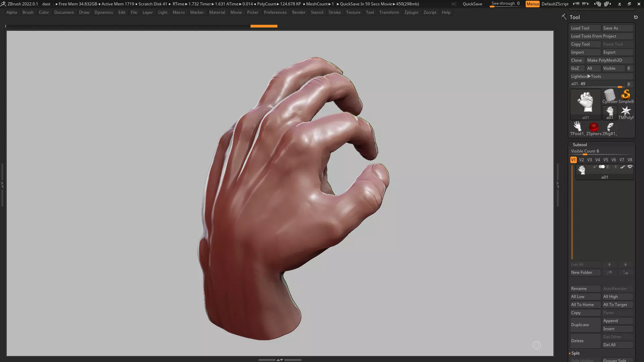Image resolution: width=644 pixels, height=362 pixels.
Task: Toggle the V1 visibility set
Action: point(573,160)
